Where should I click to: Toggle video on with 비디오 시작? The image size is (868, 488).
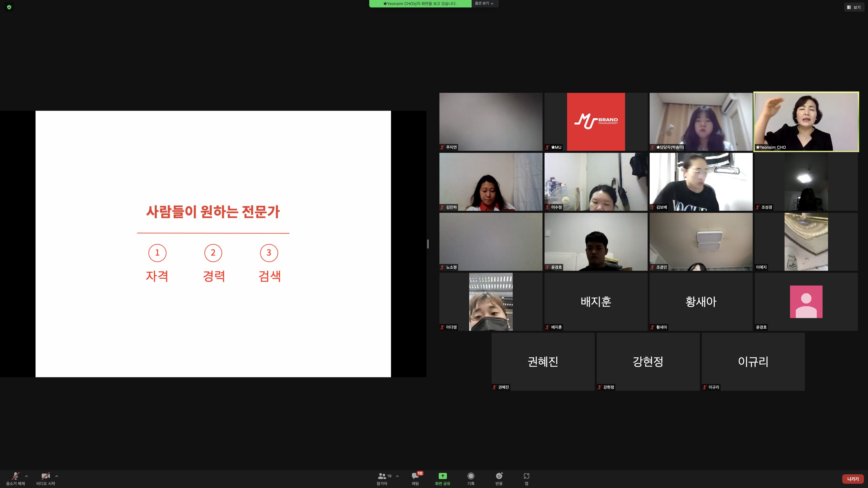click(x=45, y=476)
